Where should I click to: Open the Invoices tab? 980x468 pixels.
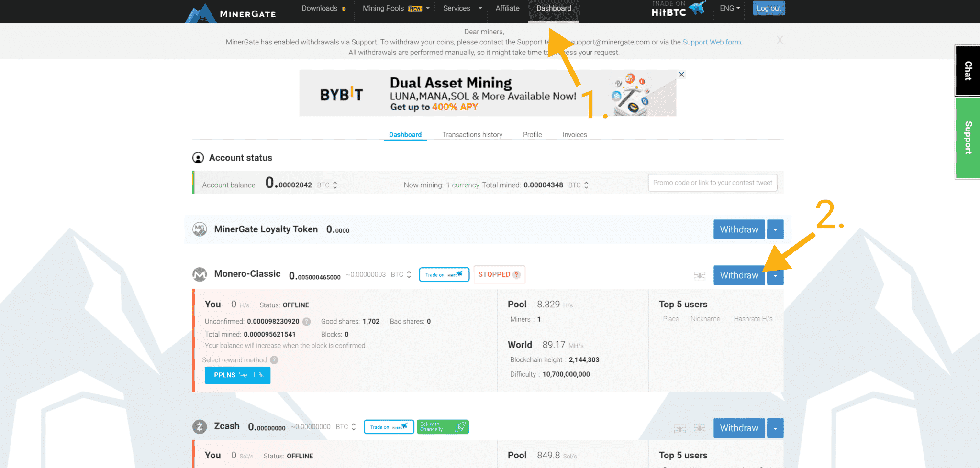pyautogui.click(x=574, y=135)
